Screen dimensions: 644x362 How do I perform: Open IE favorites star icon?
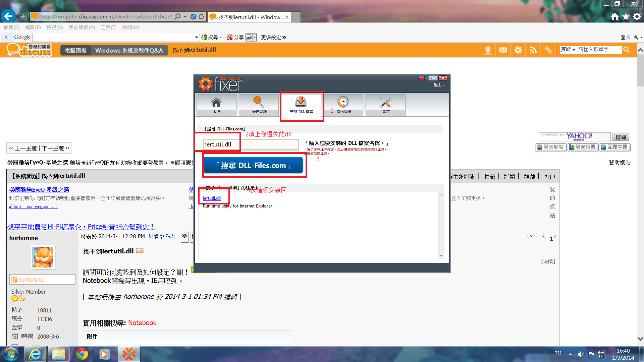click(x=626, y=16)
